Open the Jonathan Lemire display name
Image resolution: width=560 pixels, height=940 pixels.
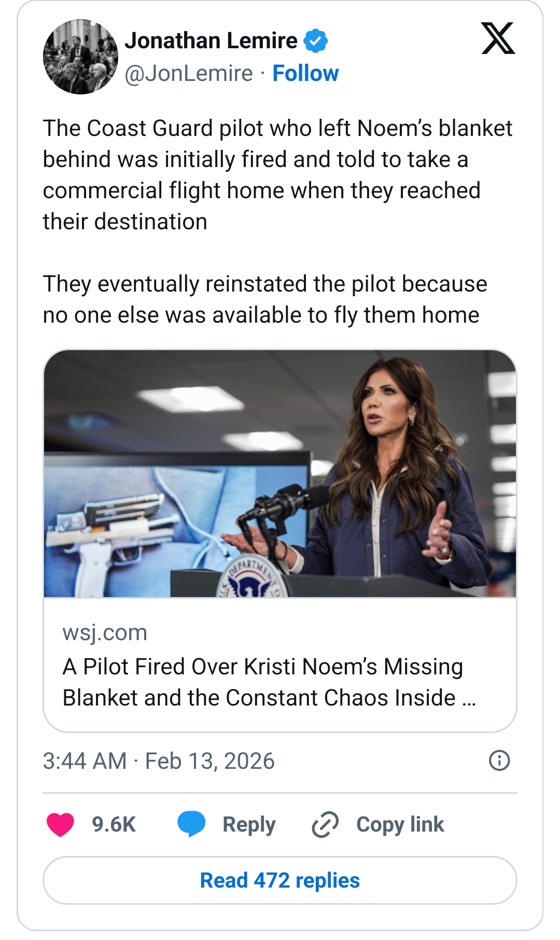(211, 40)
